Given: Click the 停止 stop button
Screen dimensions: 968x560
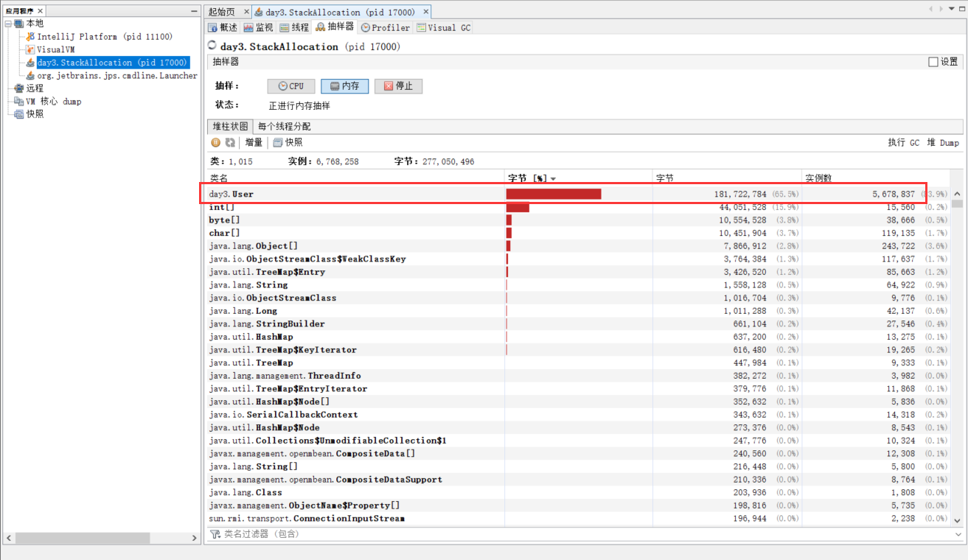Looking at the screenshot, I should click(398, 86).
